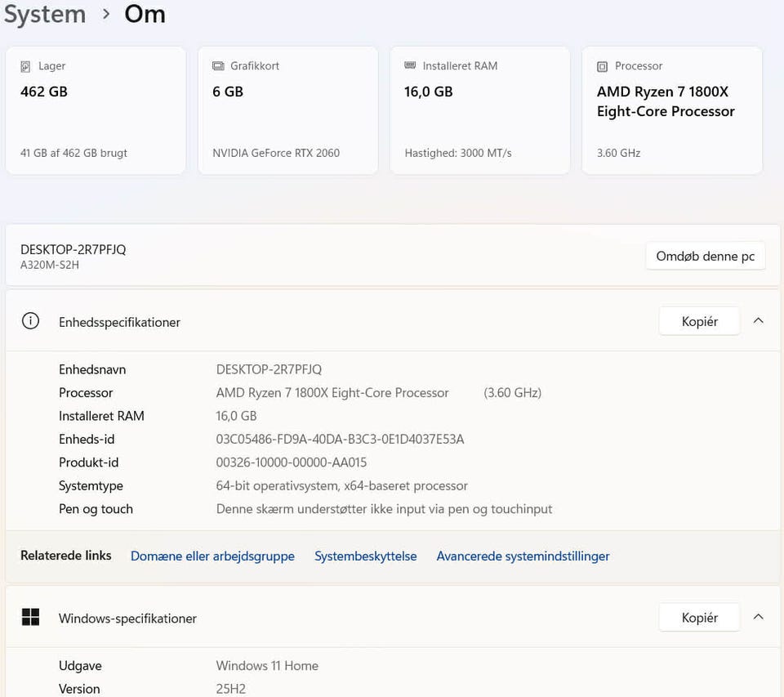784x697 pixels.
Task: Click the Enhedsnavn row label
Action: click(92, 369)
